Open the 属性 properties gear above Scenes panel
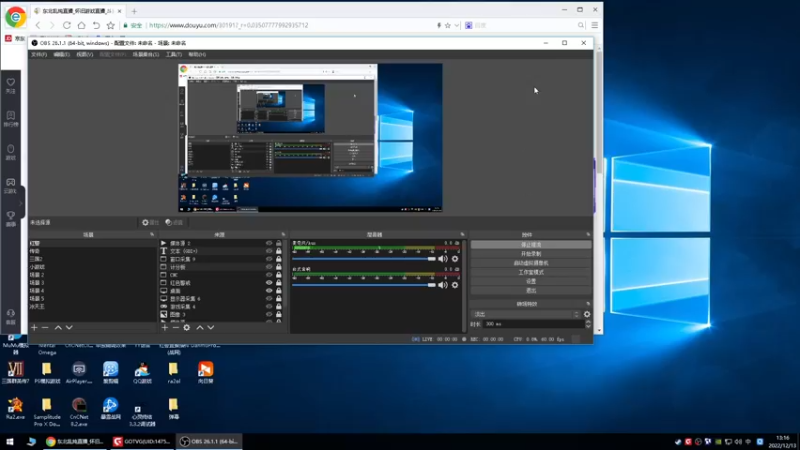The image size is (800, 450). point(151,222)
